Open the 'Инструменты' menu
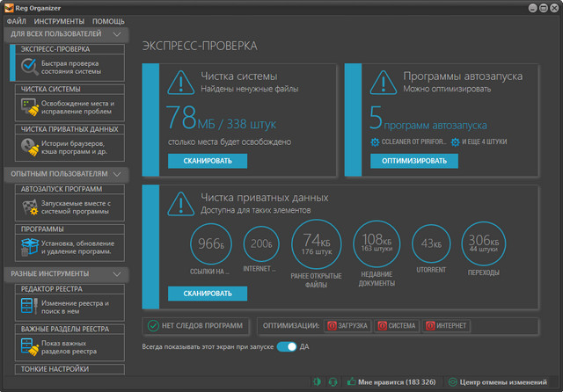563x392 pixels. tap(60, 20)
